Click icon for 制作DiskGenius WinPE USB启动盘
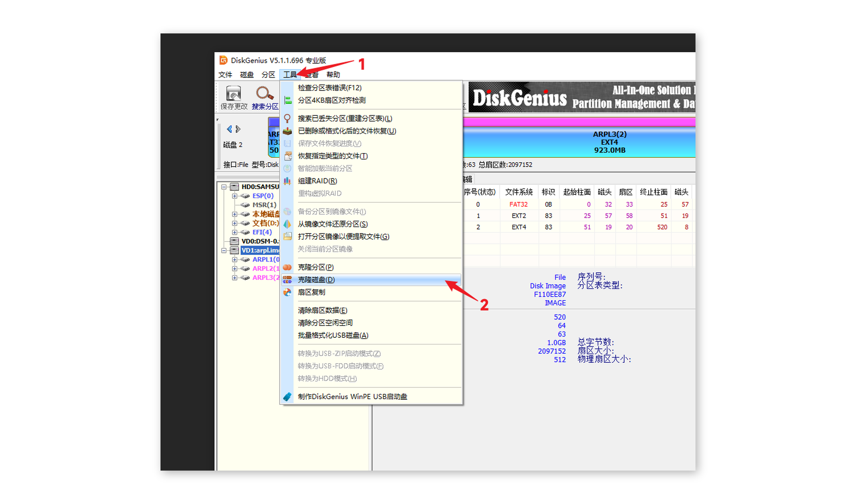The height and width of the screenshot is (504, 856). (x=288, y=397)
